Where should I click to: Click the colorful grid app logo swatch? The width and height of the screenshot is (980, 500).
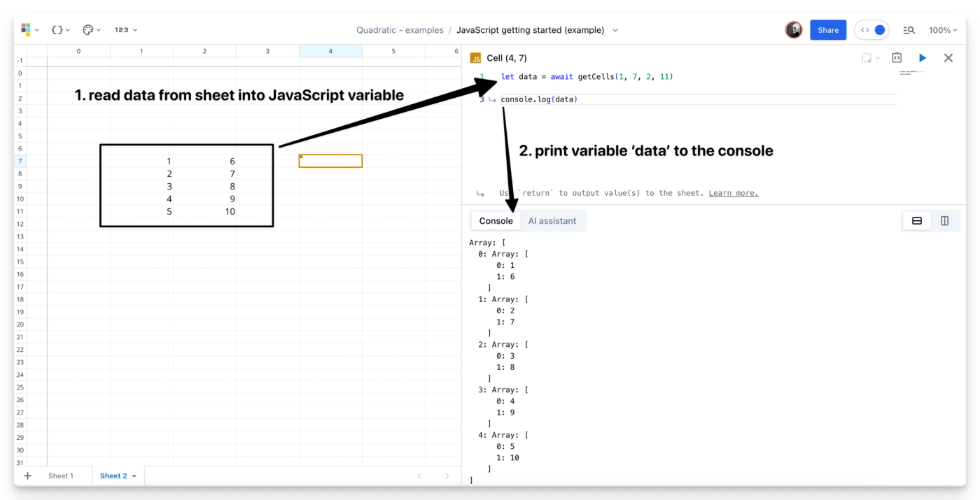(x=26, y=29)
